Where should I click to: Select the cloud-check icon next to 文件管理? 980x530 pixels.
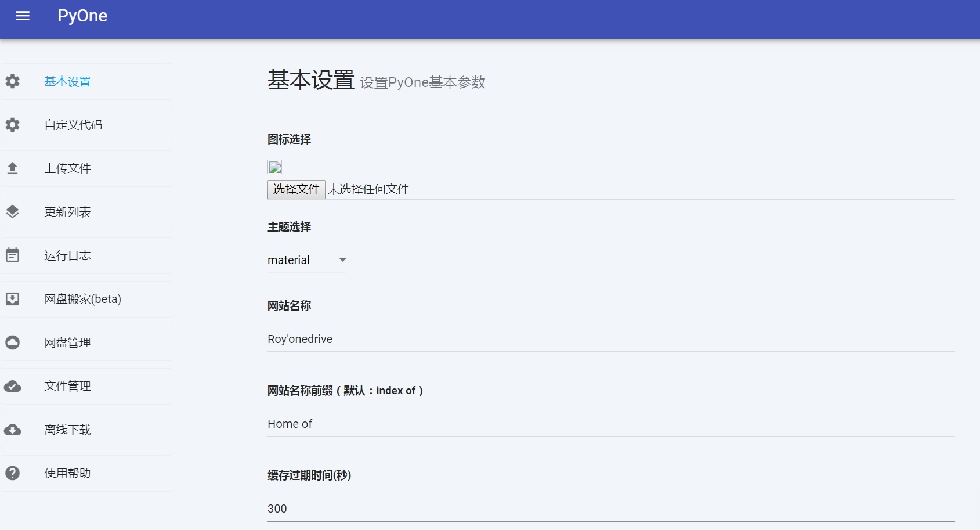12,385
